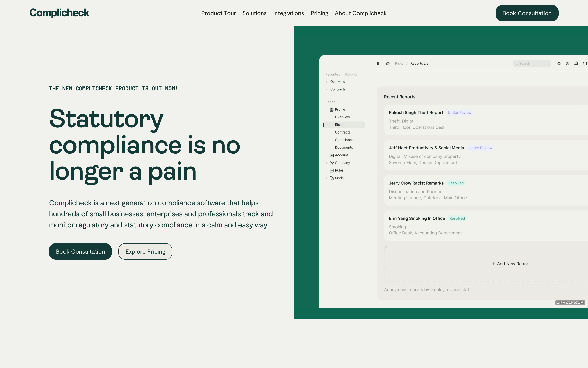Select Overview under Profile
This screenshot has width=588, height=368.
(x=342, y=117)
